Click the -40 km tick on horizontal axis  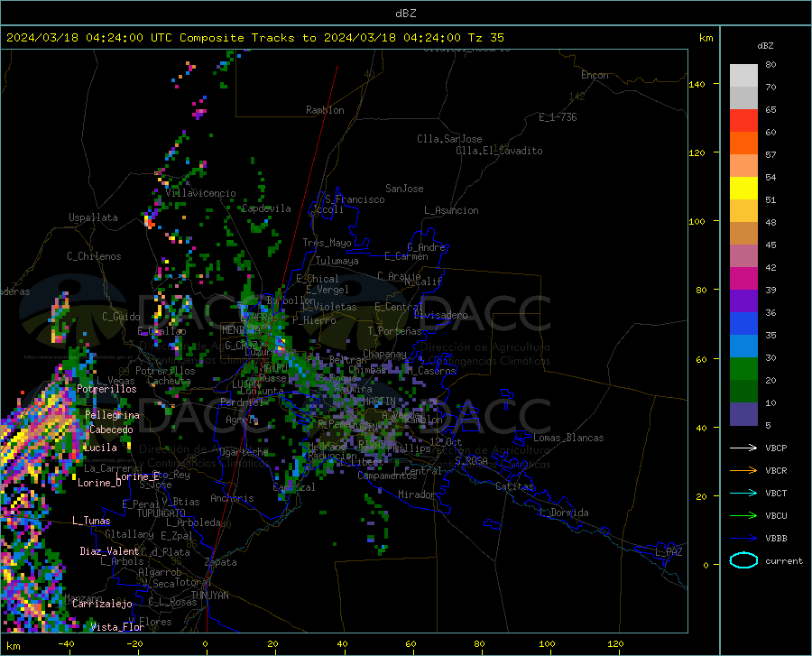point(65,644)
